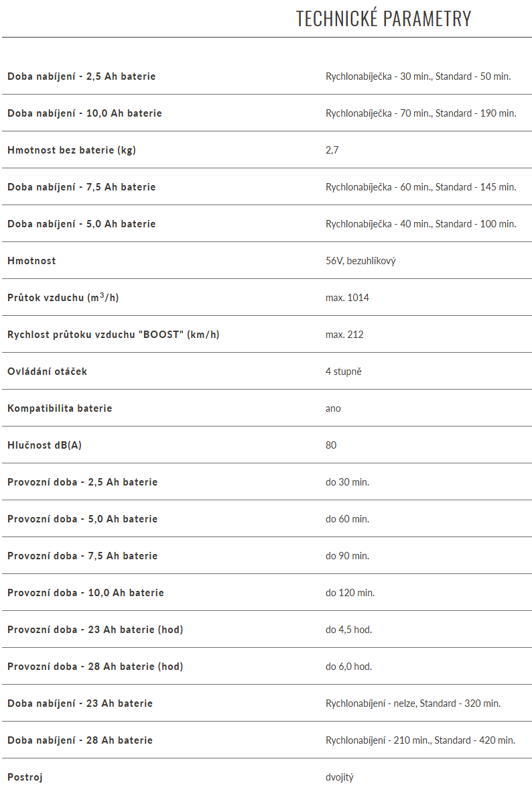
Task: Click the 'Rychlonabíjení - nelze, Standard - 320 min.' value
Action: click(x=413, y=703)
